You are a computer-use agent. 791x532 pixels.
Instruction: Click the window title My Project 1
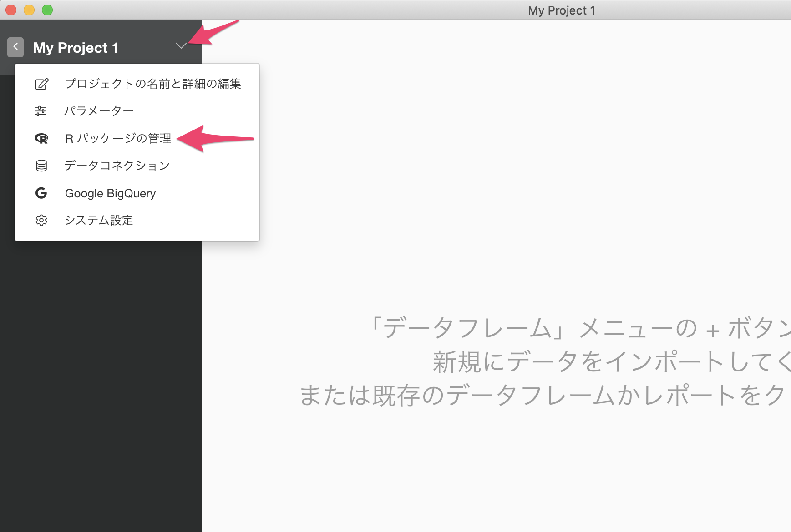[x=562, y=10]
